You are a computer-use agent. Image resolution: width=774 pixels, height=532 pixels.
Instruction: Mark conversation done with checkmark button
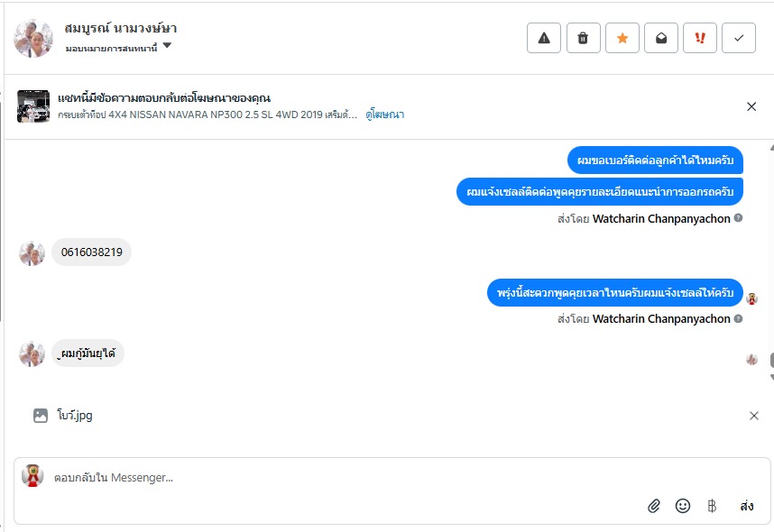(739, 38)
